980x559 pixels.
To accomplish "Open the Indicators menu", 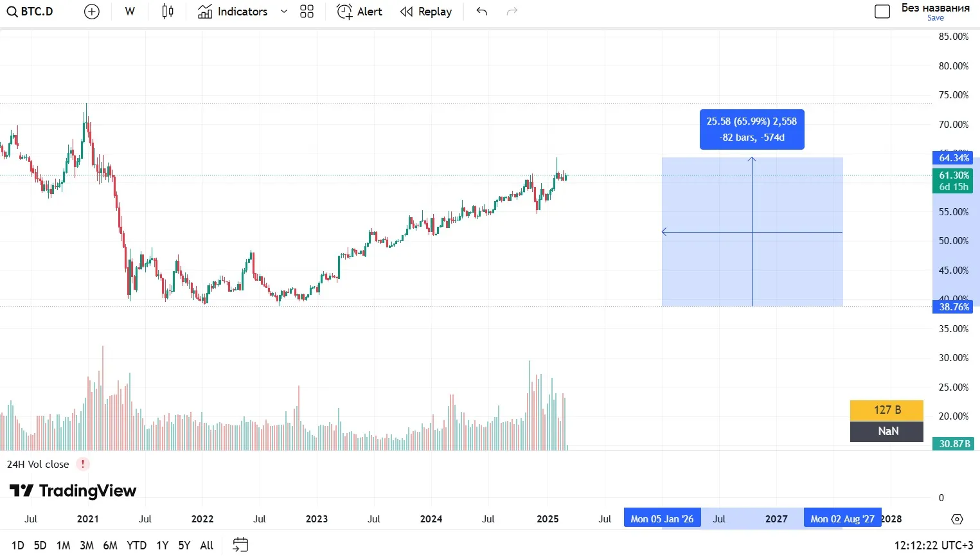I will click(233, 12).
